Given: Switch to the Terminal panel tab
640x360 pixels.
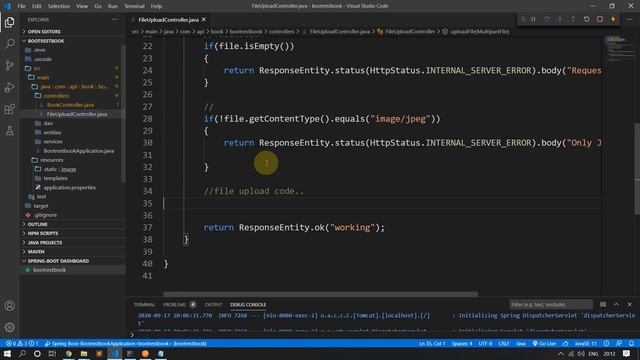Looking at the screenshot, I should (144, 304).
